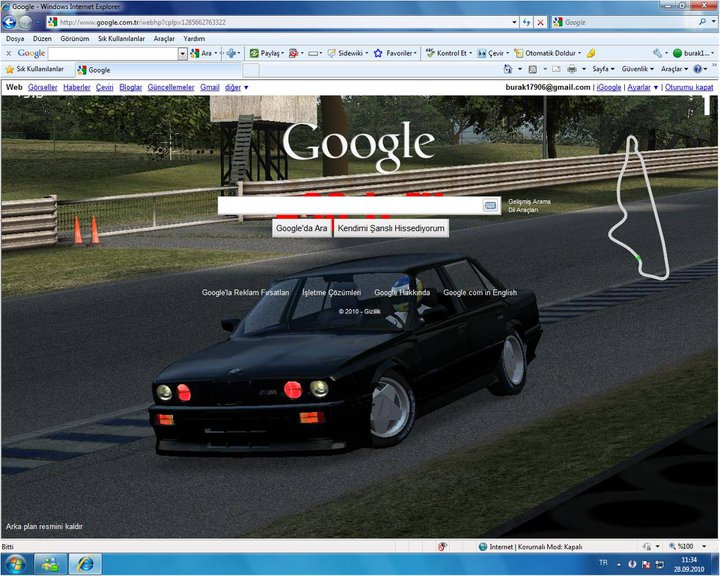The height and width of the screenshot is (576, 720).
Task: Click the magnifier icon in the search box
Action: (x=703, y=22)
